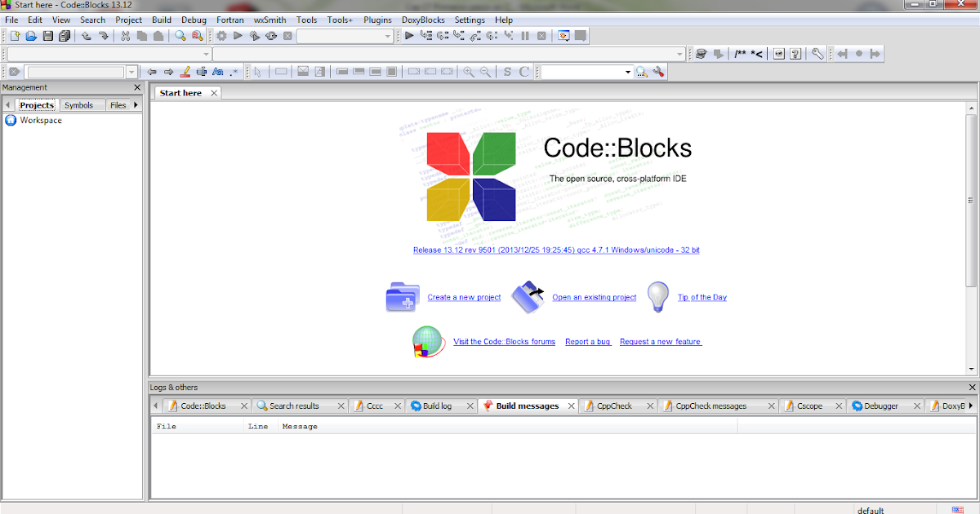Switch to the CppCheck messages tab
The image size is (980, 514).
(x=712, y=405)
